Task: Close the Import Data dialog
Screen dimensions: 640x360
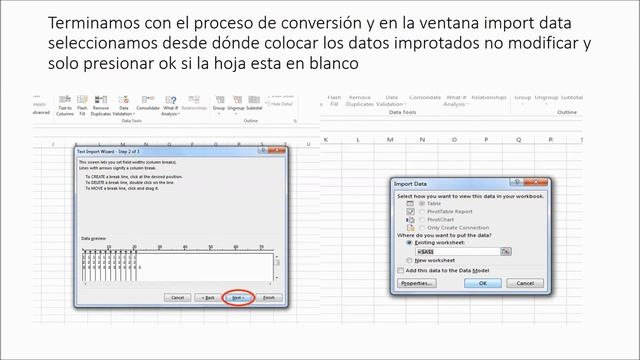Action: pos(536,182)
